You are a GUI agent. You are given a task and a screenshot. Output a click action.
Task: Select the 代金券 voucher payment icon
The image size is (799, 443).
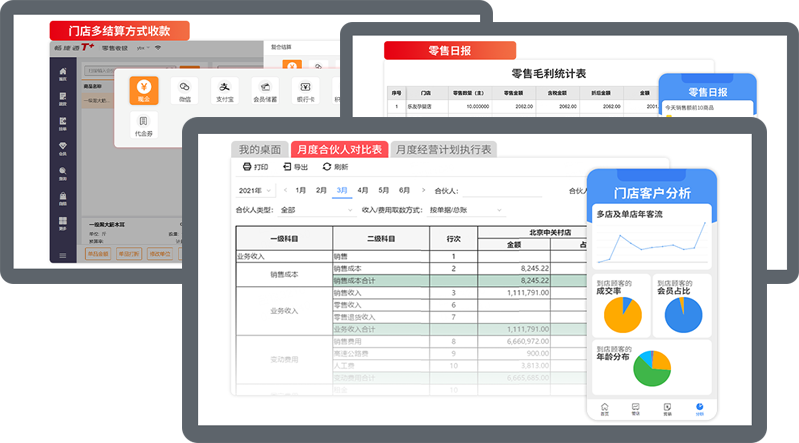tap(144, 123)
